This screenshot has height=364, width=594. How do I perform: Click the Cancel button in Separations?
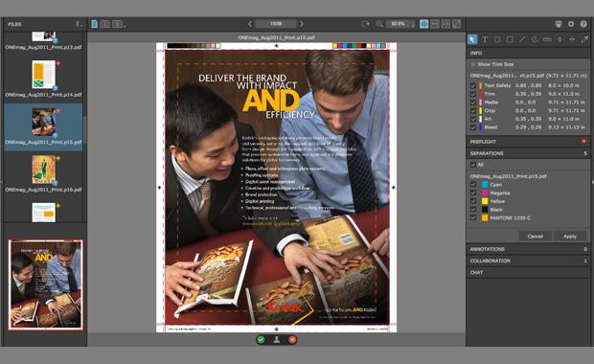[535, 237]
